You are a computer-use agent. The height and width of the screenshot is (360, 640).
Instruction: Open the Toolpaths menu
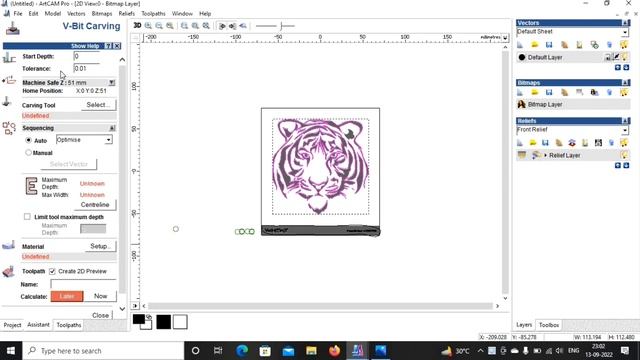click(x=153, y=13)
